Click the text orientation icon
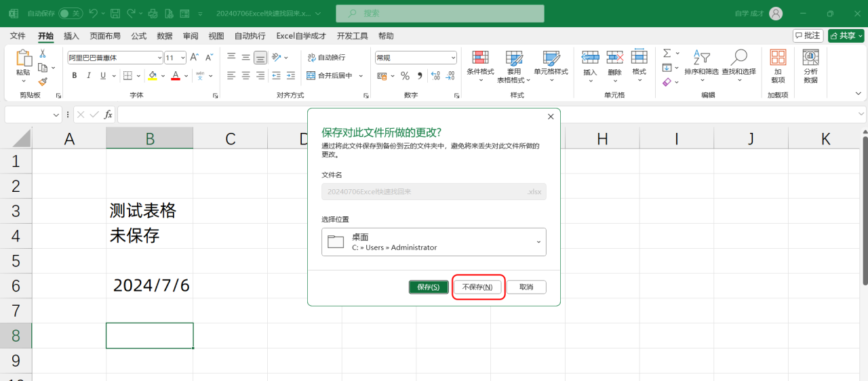The image size is (868, 381). pyautogui.click(x=277, y=58)
